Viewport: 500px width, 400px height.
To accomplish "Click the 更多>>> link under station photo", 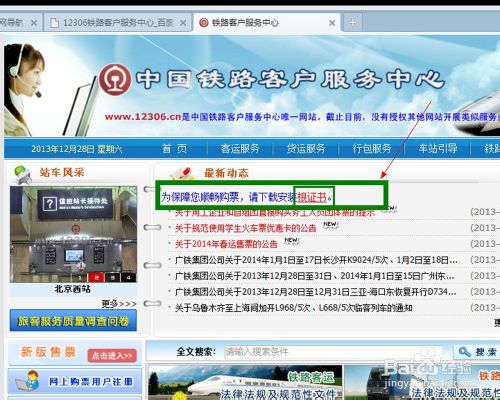I will [x=119, y=304].
